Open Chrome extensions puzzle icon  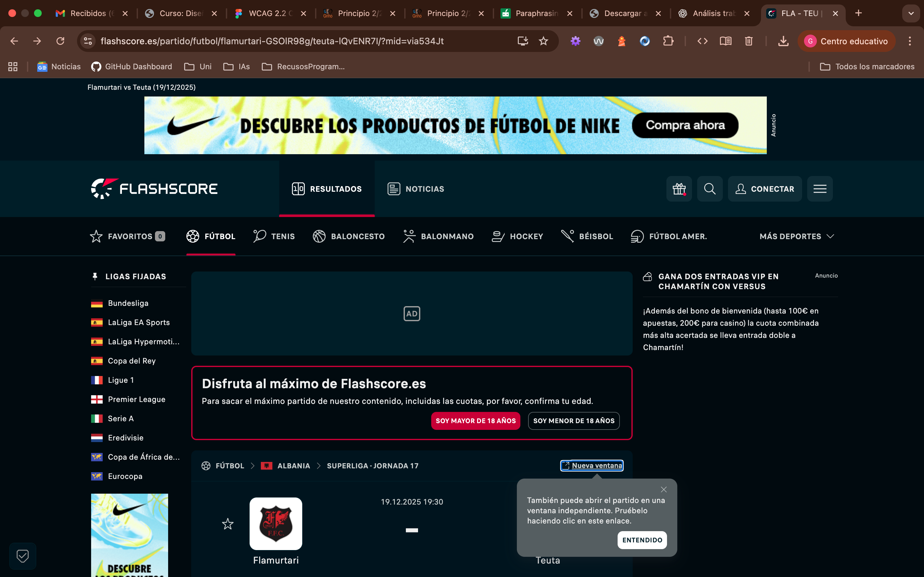[x=668, y=41]
